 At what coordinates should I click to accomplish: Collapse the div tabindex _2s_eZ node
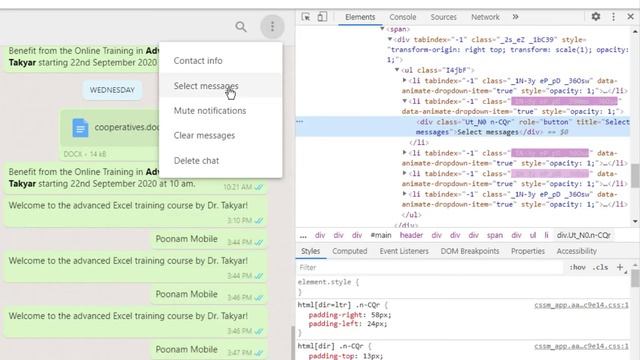point(390,40)
